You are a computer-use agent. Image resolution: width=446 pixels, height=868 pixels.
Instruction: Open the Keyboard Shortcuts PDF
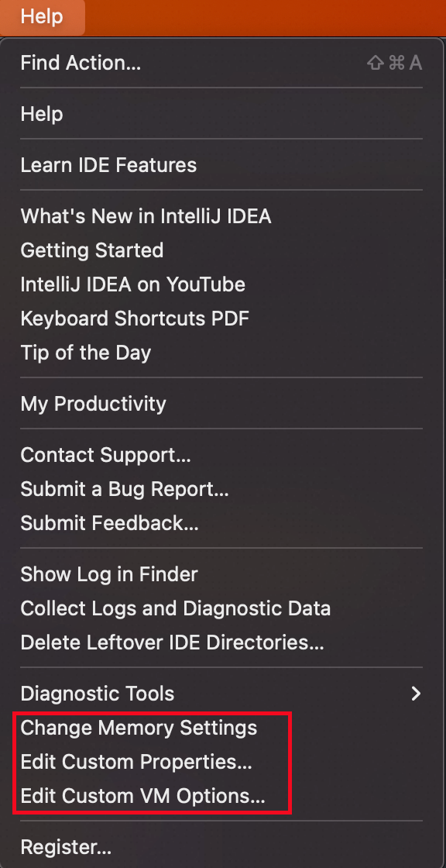click(x=135, y=319)
